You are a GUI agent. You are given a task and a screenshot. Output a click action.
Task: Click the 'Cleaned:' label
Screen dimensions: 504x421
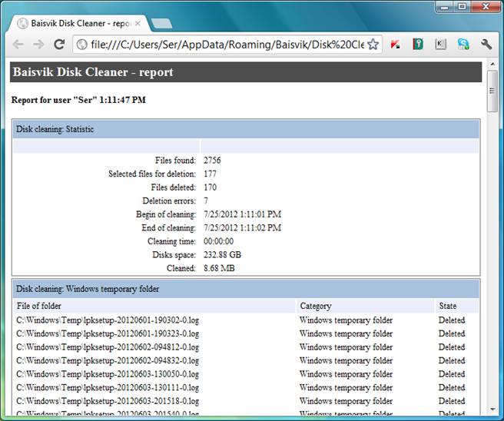click(x=181, y=268)
